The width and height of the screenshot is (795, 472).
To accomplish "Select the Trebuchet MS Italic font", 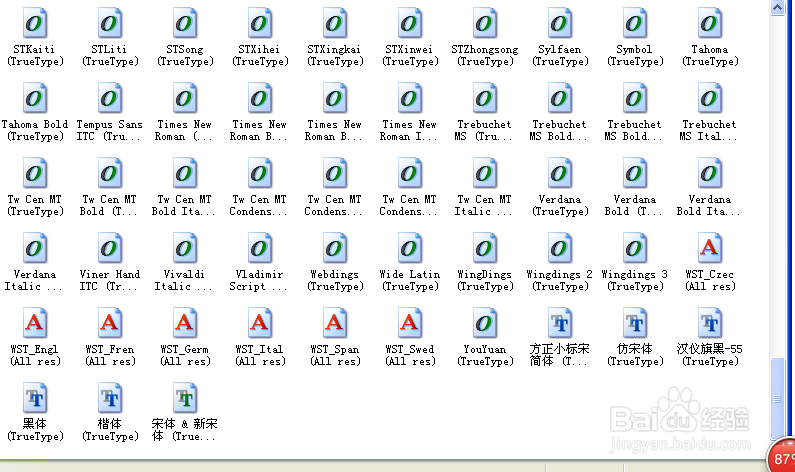I will [x=710, y=98].
